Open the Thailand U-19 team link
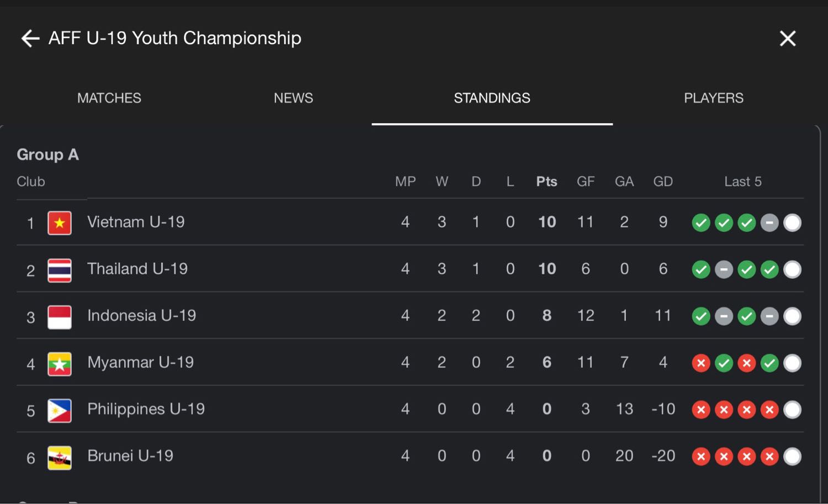The width and height of the screenshot is (828, 504). (137, 269)
